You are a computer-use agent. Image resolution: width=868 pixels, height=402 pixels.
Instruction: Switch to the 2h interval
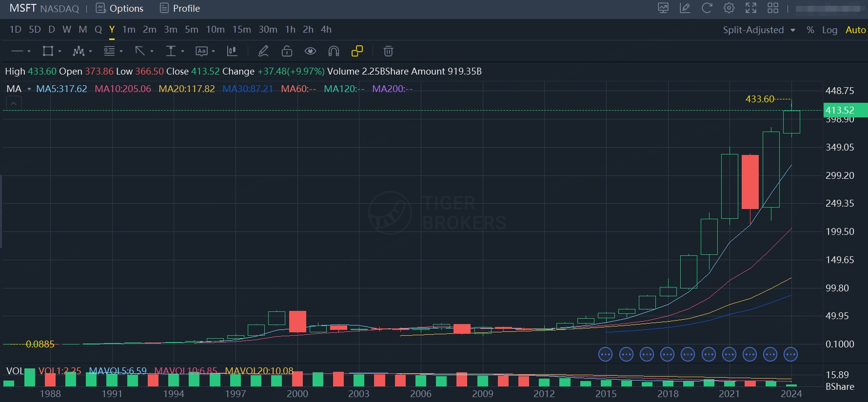coord(308,29)
